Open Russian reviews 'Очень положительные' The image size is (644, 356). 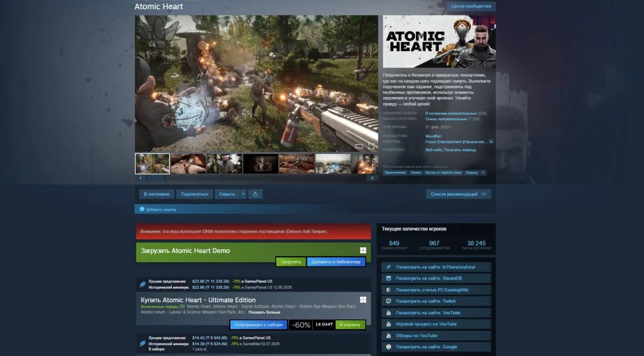pyautogui.click(x=446, y=119)
